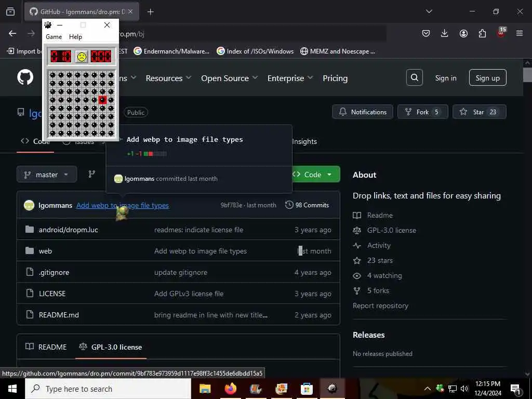Open MEMZ and Noescape bookmark
The height and width of the screenshot is (399, 532).
(338, 51)
